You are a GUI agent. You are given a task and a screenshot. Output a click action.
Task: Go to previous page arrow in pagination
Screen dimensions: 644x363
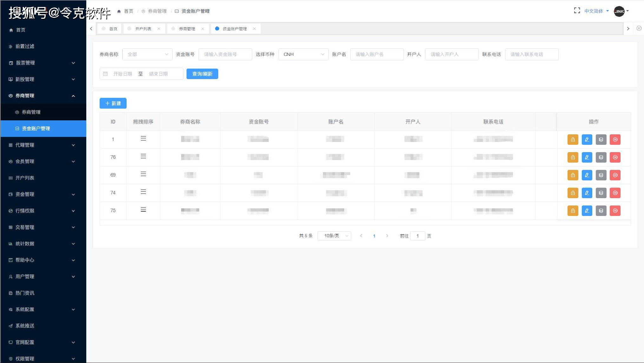(x=361, y=236)
